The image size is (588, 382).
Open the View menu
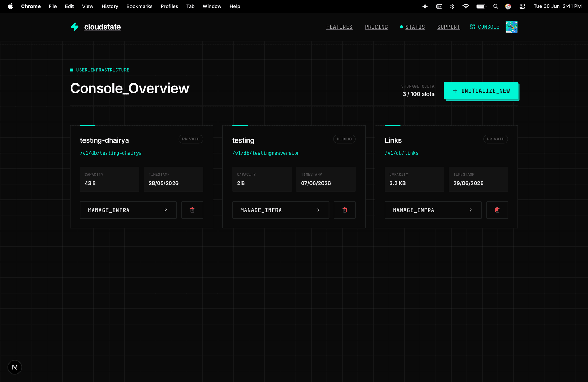click(88, 6)
